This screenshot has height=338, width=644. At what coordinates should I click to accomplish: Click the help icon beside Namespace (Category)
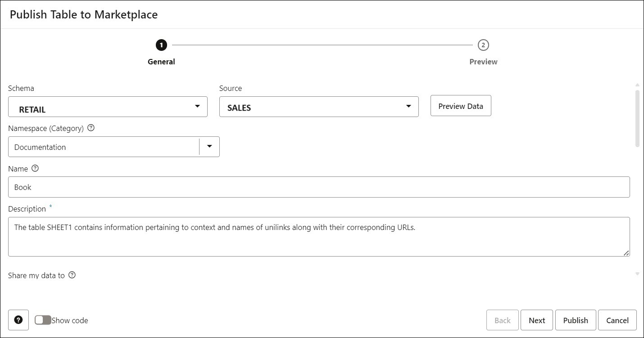pos(91,128)
